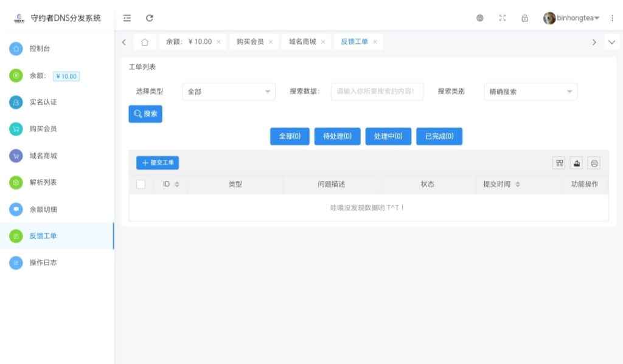This screenshot has height=364, width=623.
Task: Filter by 全部(0) button
Action: click(290, 136)
